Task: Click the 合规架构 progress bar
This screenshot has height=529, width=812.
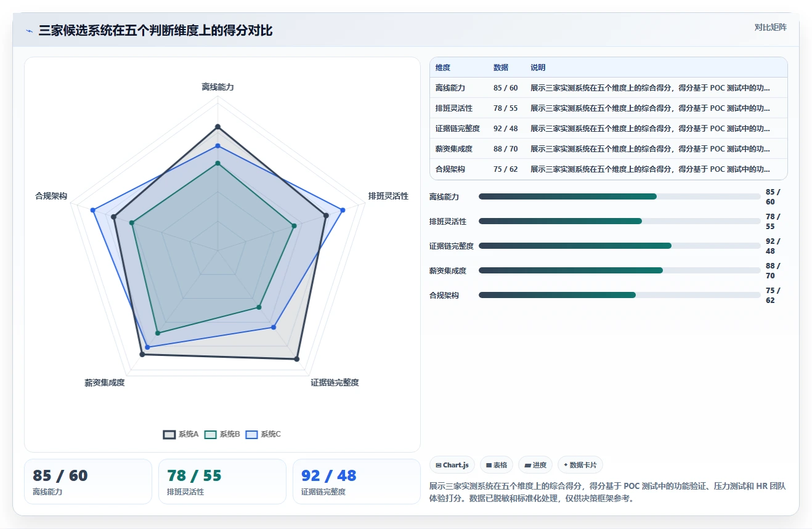Action: [x=619, y=295]
